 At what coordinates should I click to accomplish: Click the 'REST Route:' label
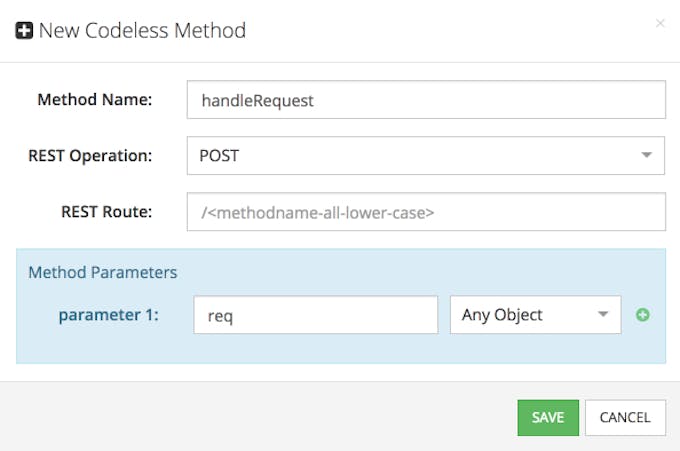tap(106, 212)
